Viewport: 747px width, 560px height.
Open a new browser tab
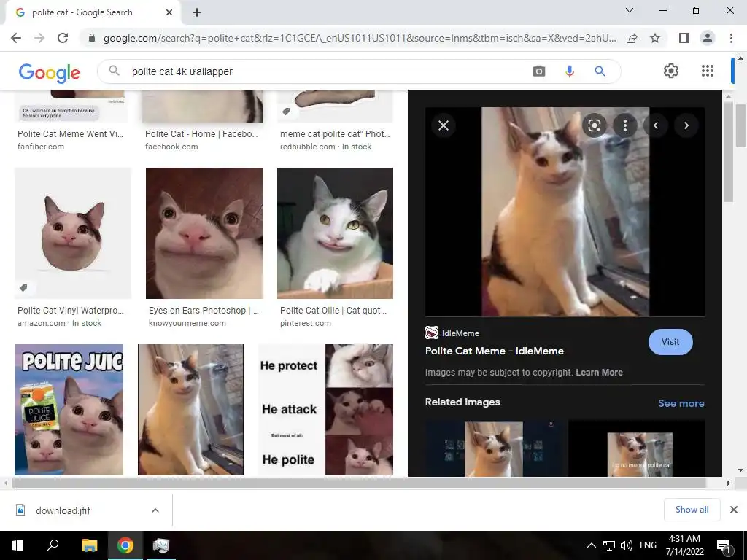(197, 12)
